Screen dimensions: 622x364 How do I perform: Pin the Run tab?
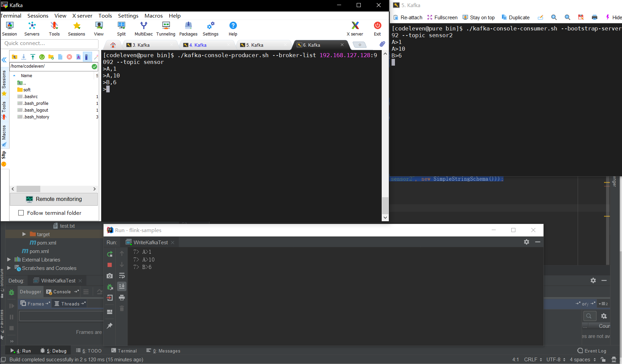click(110, 325)
